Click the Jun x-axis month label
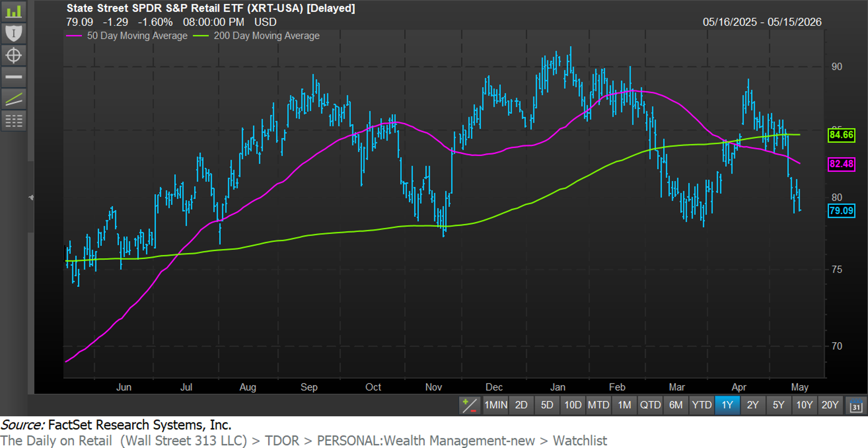The height and width of the screenshot is (448, 868). tap(124, 387)
